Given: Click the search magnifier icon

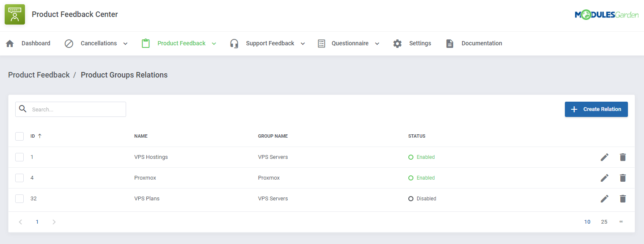Looking at the screenshot, I should click(23, 109).
